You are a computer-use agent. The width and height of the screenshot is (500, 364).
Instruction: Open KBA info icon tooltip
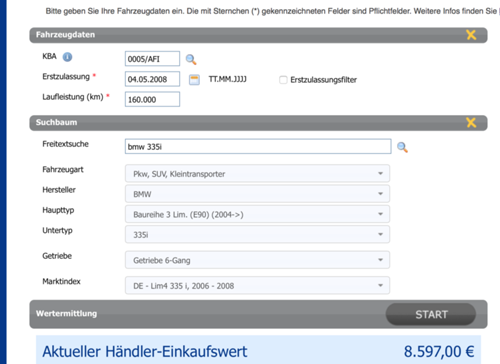67,57
